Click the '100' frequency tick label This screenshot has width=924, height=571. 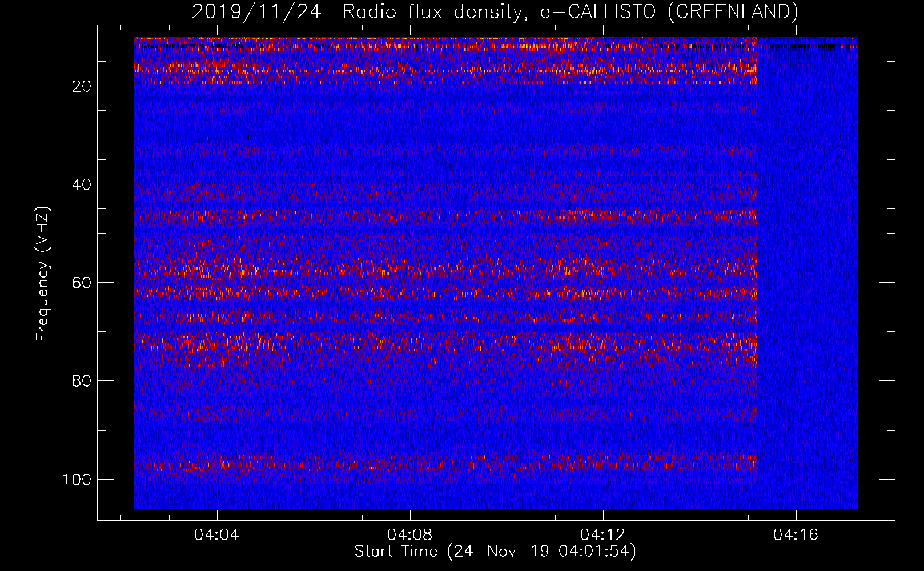click(77, 479)
